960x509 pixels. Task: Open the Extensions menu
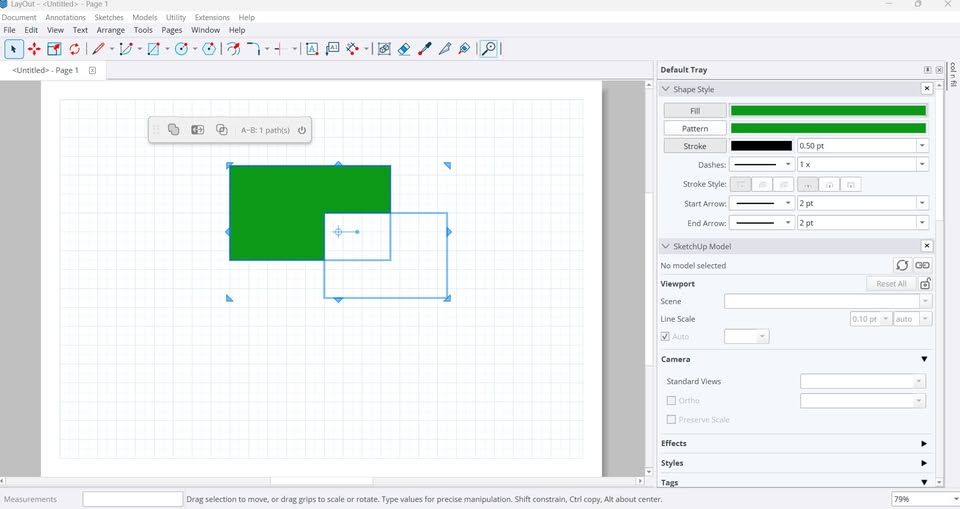[212, 17]
